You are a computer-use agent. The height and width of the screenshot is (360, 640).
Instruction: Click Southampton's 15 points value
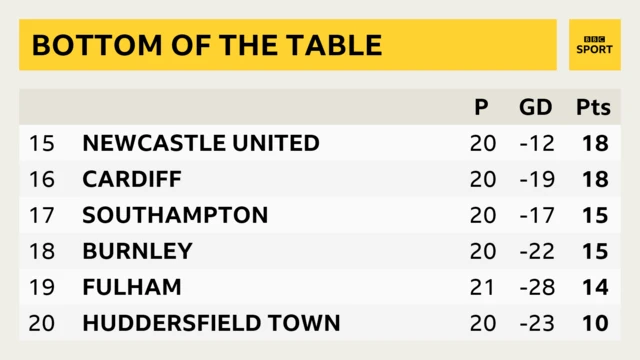tap(596, 215)
